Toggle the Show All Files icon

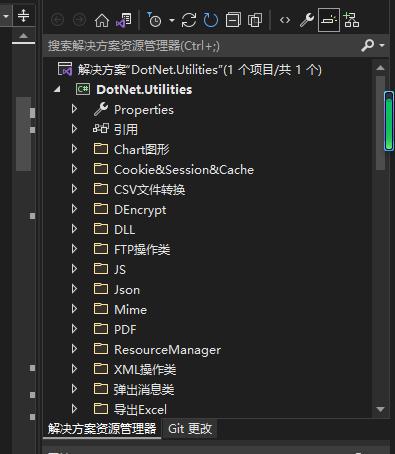[x=255, y=20]
